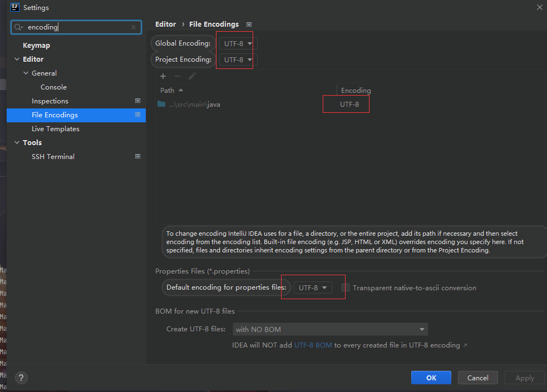Click Properties Files (*.properties) heading
Viewport: 547px width, 392px height.
[203, 271]
